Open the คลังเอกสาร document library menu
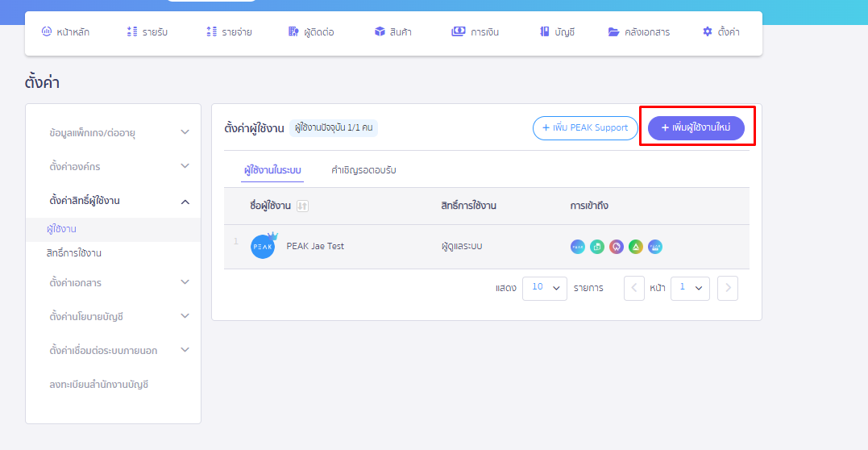 [638, 32]
